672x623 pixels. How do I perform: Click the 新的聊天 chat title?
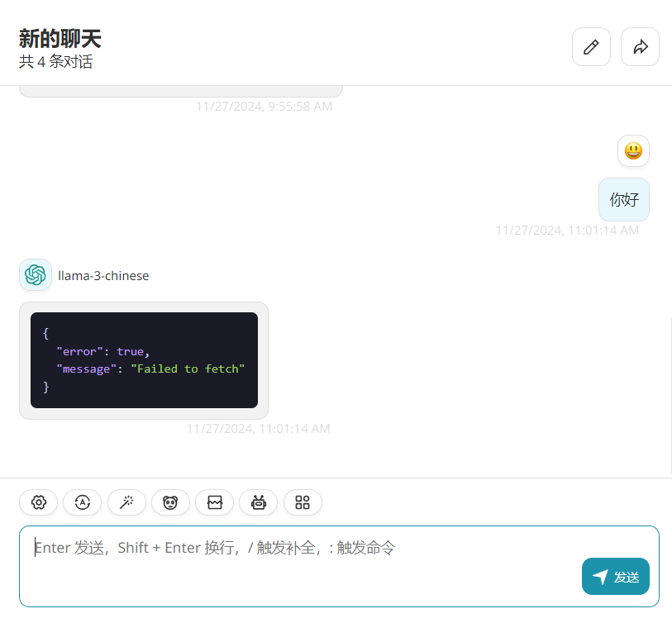point(60,38)
